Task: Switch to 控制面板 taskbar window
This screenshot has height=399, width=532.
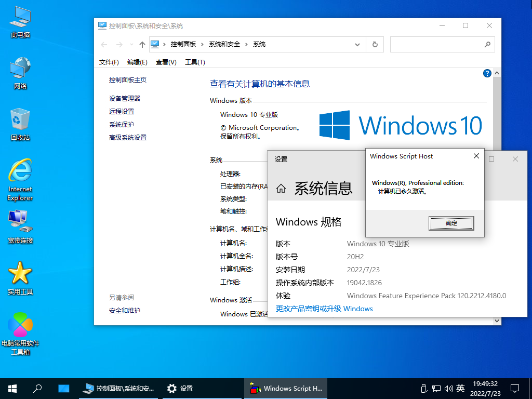Action: click(118, 389)
